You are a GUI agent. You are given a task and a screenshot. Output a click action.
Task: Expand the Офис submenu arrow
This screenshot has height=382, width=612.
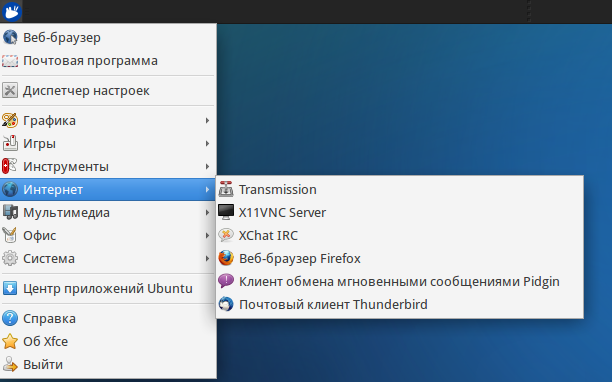[x=207, y=236]
